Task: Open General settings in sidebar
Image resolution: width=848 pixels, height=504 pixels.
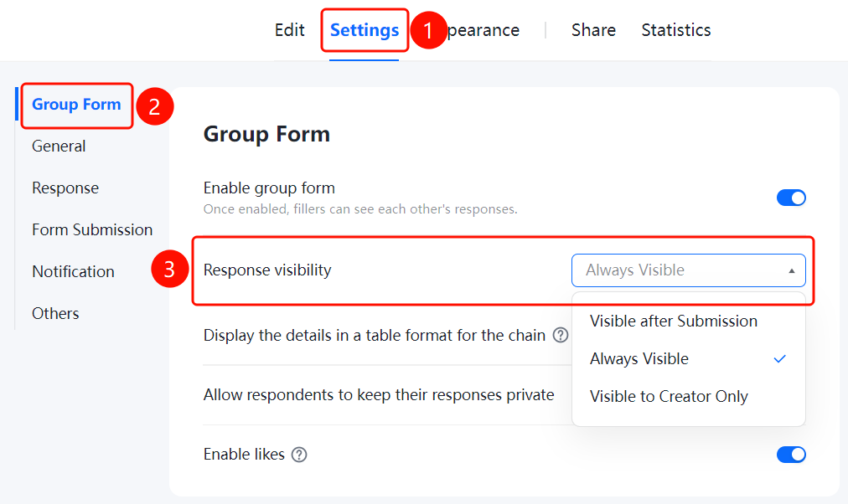Action: pos(59,147)
